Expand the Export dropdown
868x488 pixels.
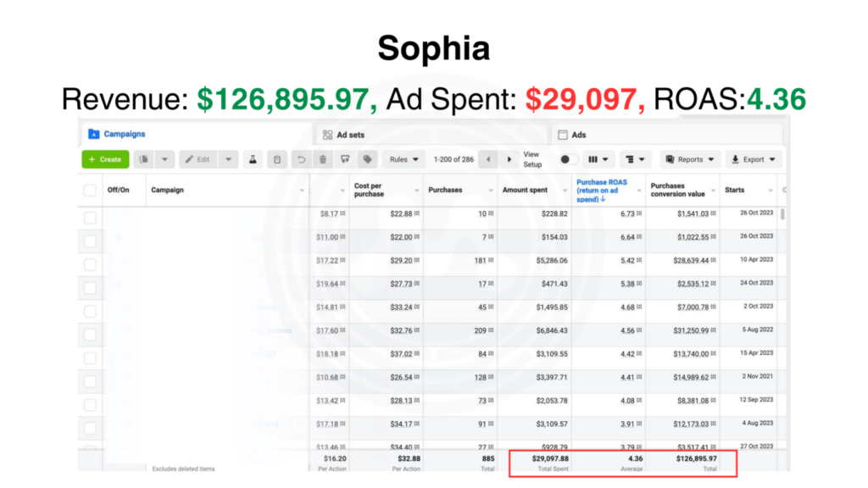click(x=753, y=159)
